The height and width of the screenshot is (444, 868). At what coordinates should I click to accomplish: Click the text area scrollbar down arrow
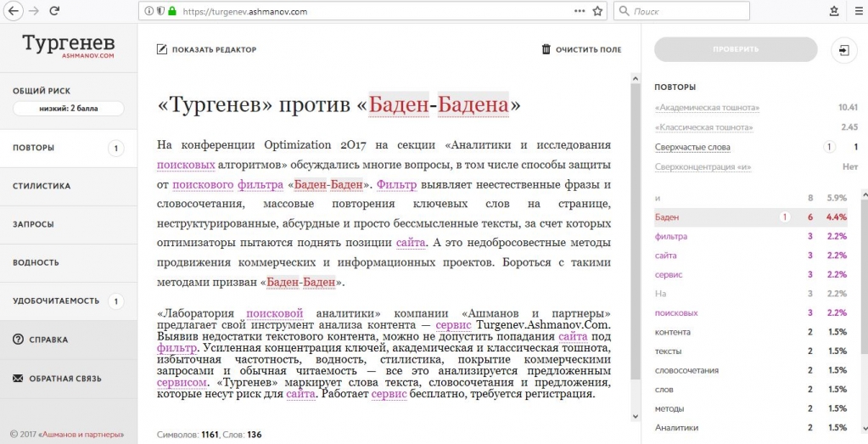pyautogui.click(x=635, y=416)
